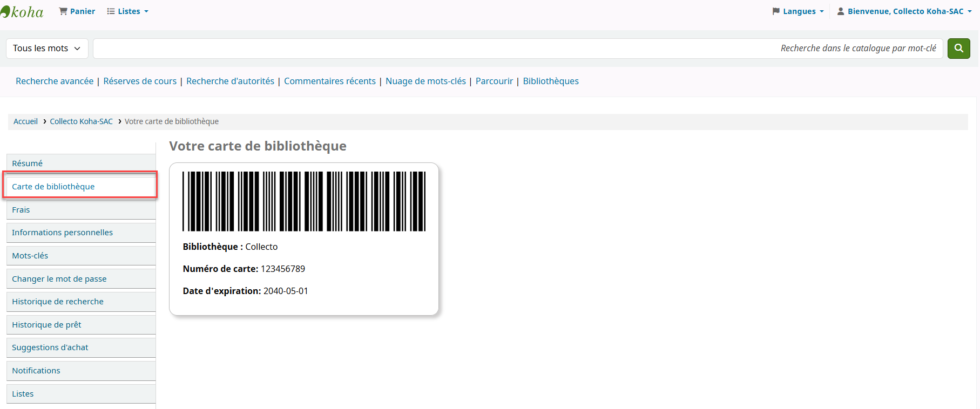Select Résumé in sidebar menu
The height and width of the screenshot is (409, 980).
[x=28, y=163]
